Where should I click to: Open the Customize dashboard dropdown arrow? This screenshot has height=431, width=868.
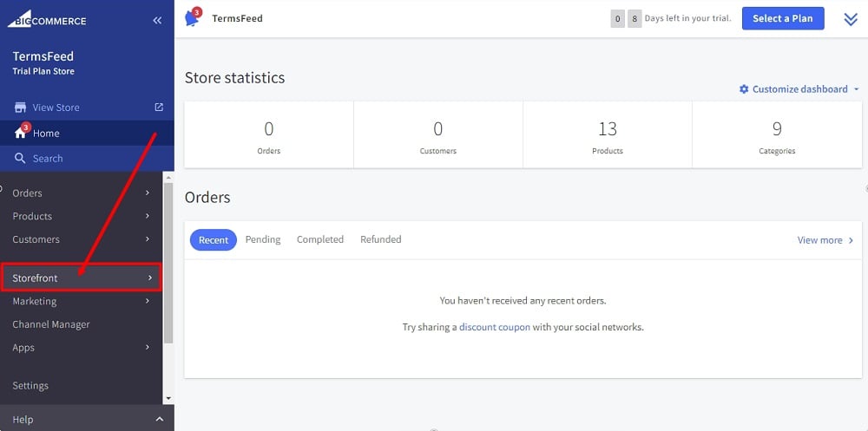coord(856,89)
